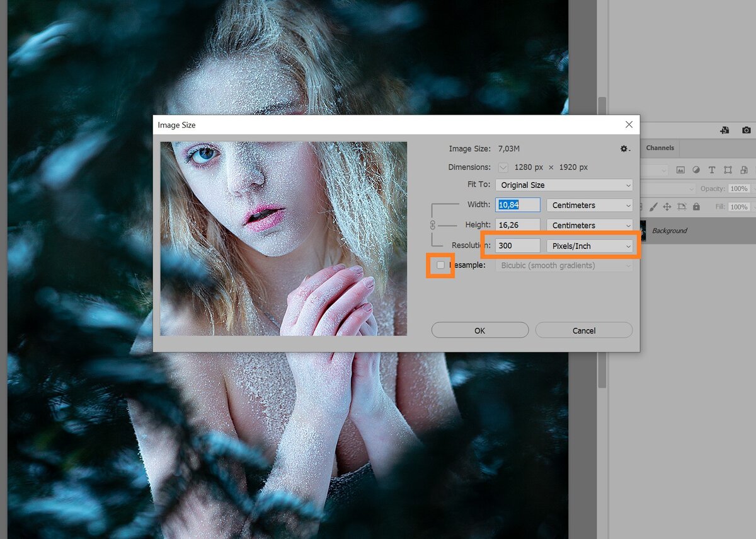Screen dimensions: 756x539
Task: Click the layer Opacity value field
Action: coord(738,188)
